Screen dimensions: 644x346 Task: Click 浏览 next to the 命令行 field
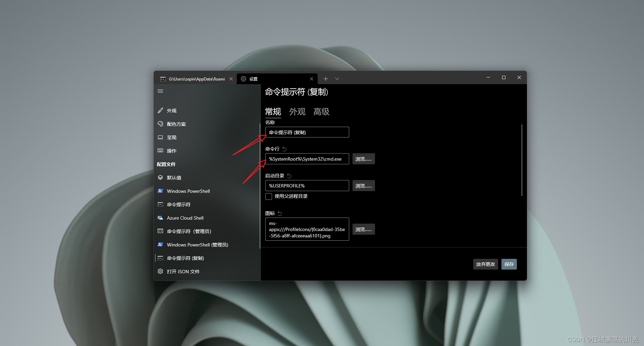pyautogui.click(x=364, y=159)
